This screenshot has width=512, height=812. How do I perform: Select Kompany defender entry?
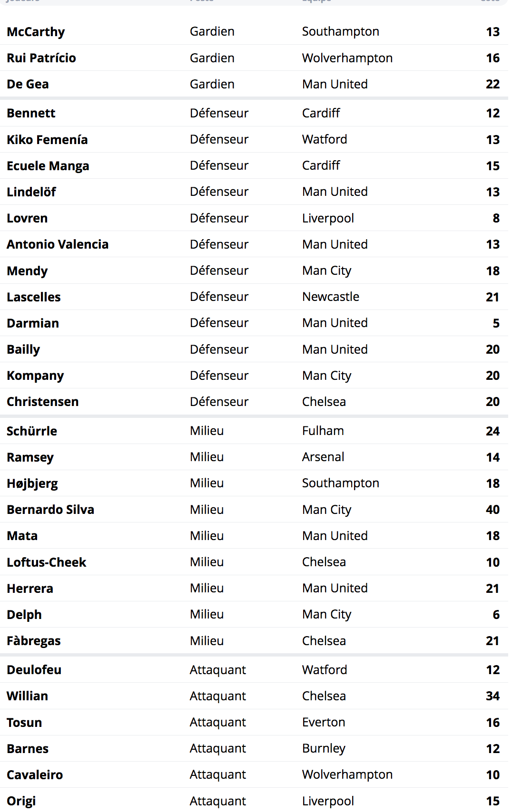click(254, 376)
